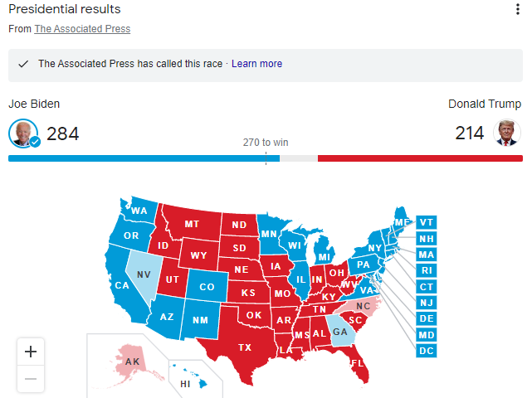Open The Associated Press source link
The height and width of the screenshot is (398, 532).
[x=82, y=29]
